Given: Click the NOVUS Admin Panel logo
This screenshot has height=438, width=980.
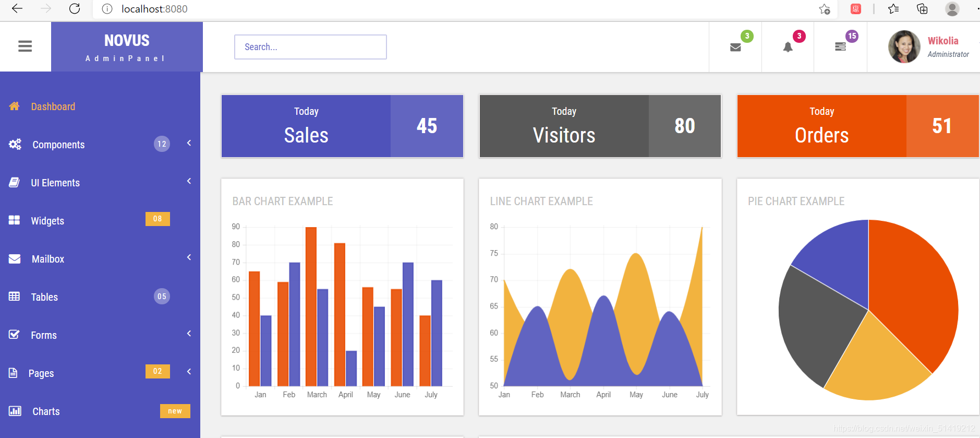Looking at the screenshot, I should [127, 47].
